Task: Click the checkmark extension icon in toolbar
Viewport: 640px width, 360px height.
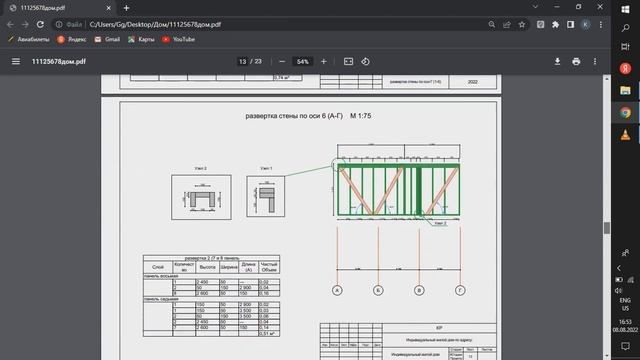Action: (x=540, y=24)
